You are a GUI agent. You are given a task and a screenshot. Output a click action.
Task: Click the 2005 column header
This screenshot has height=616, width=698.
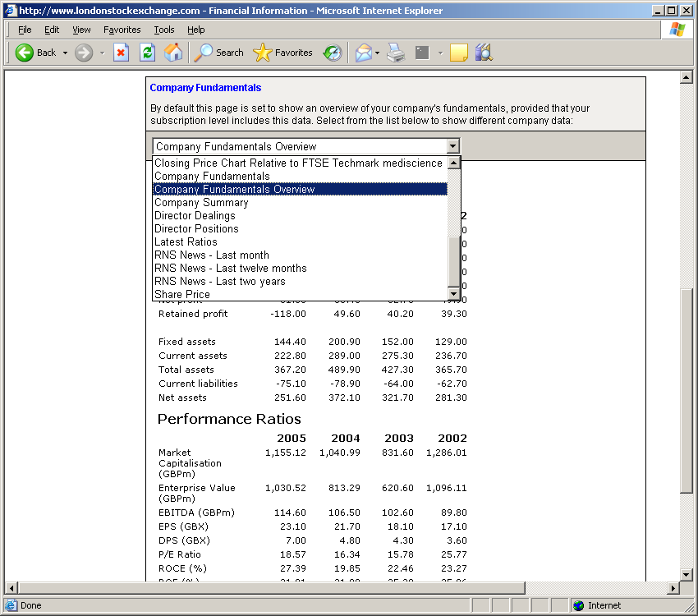292,439
